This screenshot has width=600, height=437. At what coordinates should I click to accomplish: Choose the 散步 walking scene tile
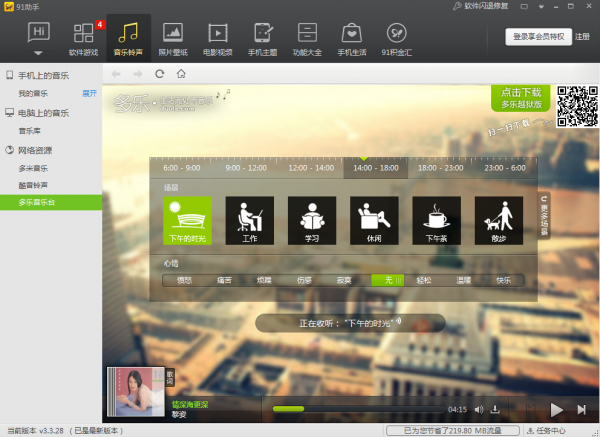(499, 220)
